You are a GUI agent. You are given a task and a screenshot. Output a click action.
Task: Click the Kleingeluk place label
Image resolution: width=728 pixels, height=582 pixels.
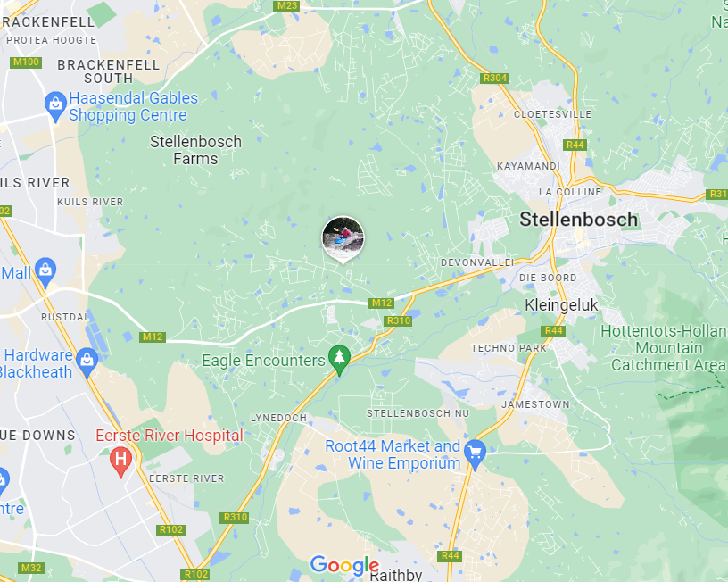[x=561, y=305]
